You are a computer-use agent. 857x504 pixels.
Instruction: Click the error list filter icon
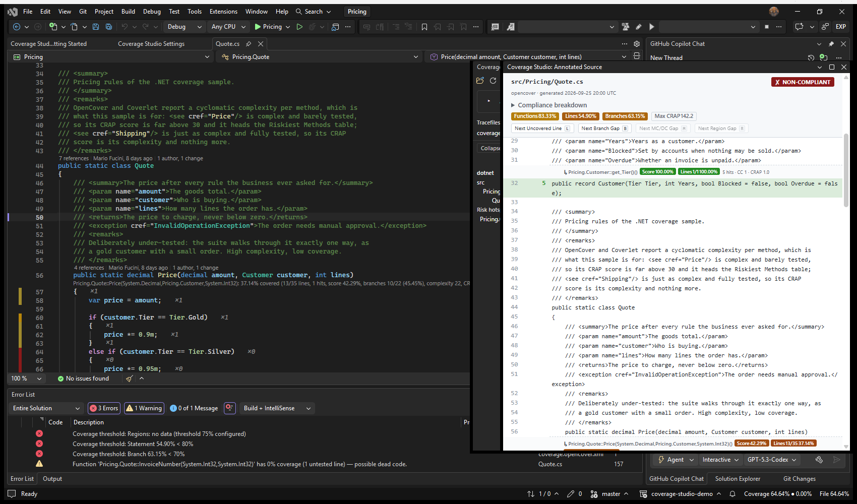(x=230, y=408)
